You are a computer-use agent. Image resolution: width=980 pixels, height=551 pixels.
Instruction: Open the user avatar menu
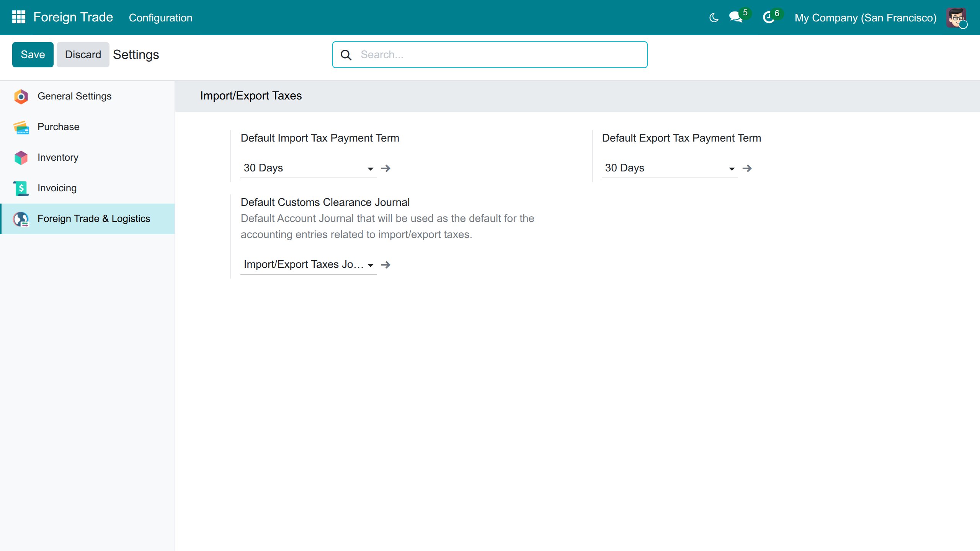coord(956,18)
